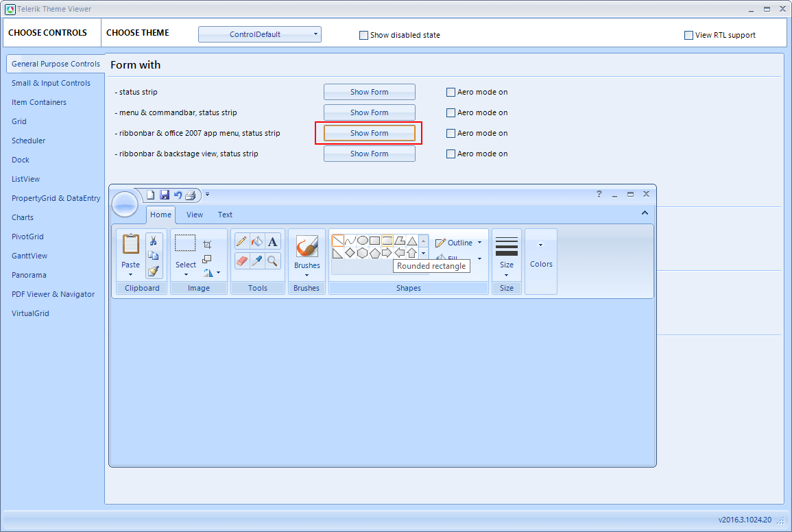Click the Copy icon in Clipboard group

pos(154,256)
